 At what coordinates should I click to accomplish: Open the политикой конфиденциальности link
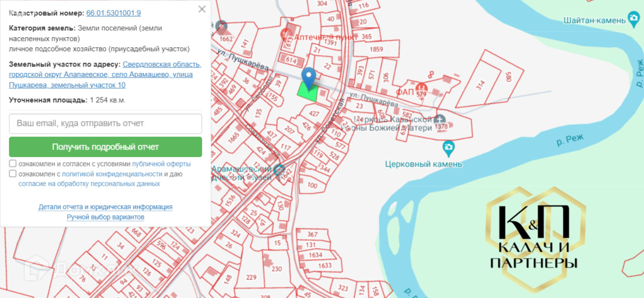pyautogui.click(x=112, y=174)
